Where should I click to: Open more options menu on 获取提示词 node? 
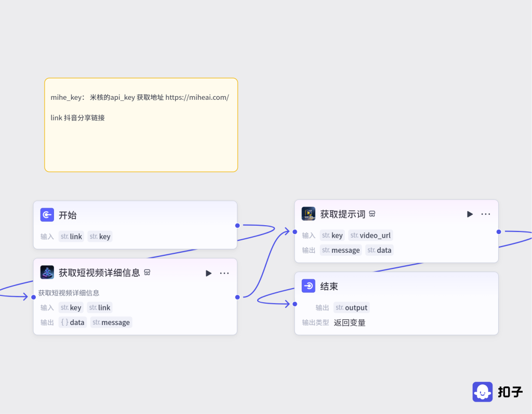[x=486, y=214]
